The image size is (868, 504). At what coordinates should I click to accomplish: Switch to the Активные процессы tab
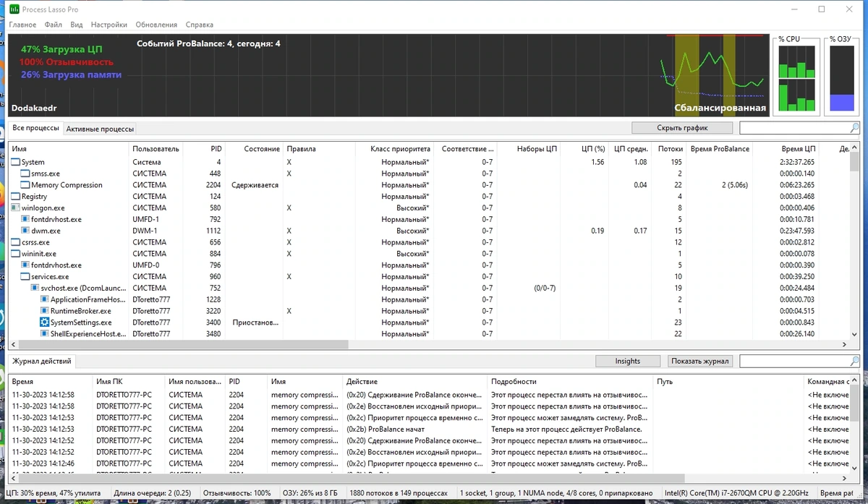[100, 129]
